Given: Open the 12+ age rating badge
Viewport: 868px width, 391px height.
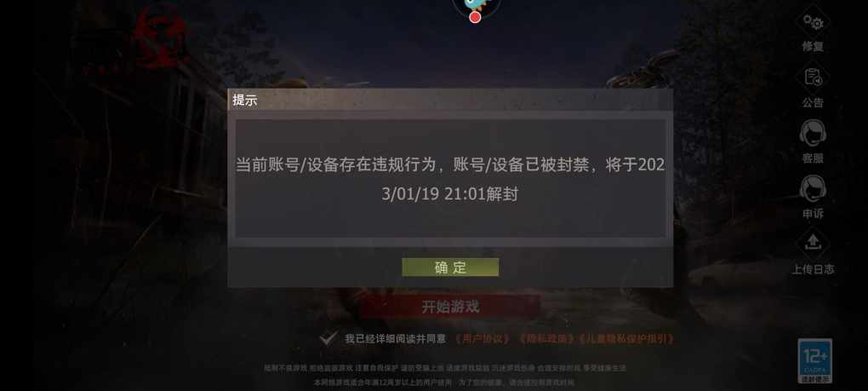Looking at the screenshot, I should (814, 360).
